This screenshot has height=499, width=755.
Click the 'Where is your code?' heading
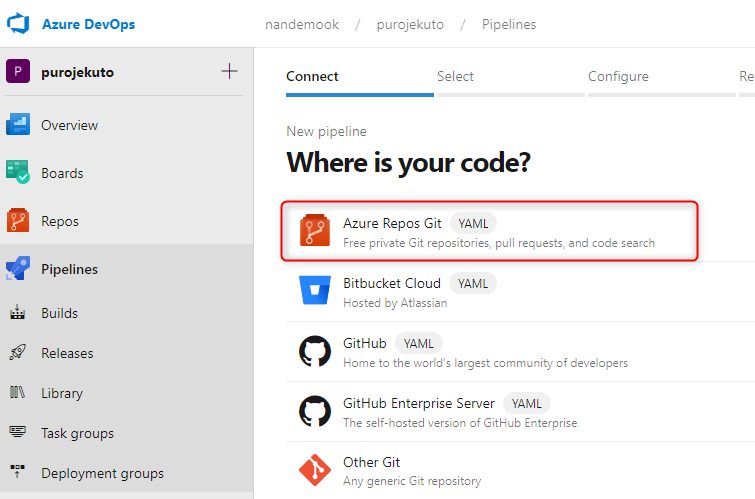point(408,162)
